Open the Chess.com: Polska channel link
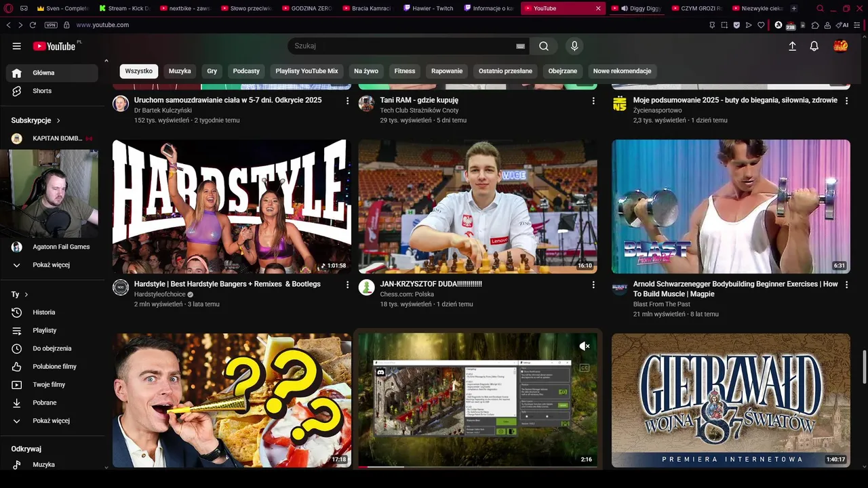This screenshot has height=488, width=868. tap(407, 295)
